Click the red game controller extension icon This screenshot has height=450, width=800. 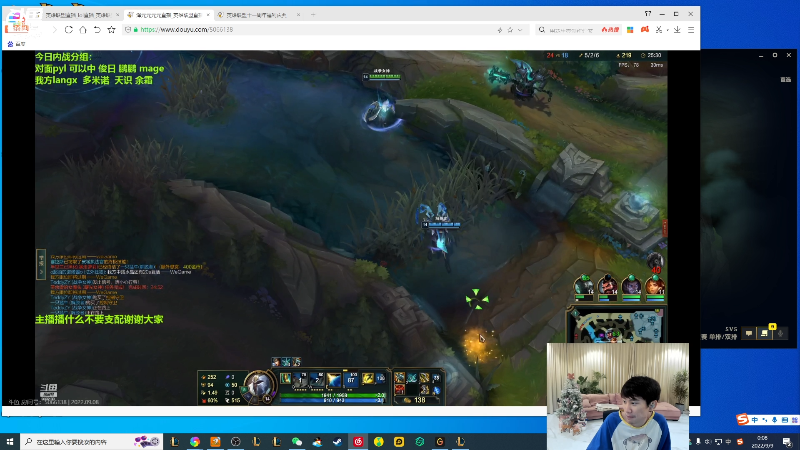[x=644, y=30]
